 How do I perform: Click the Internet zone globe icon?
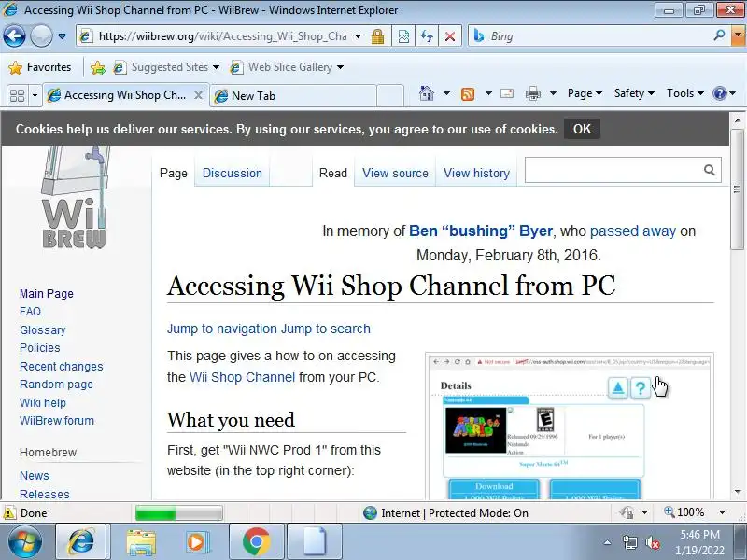(x=370, y=512)
